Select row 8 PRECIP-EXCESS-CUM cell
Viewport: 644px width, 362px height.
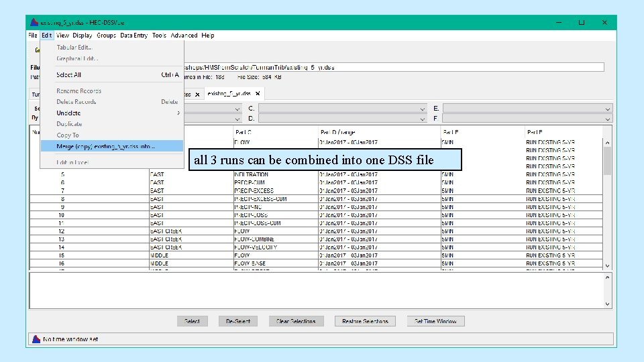[276, 199]
